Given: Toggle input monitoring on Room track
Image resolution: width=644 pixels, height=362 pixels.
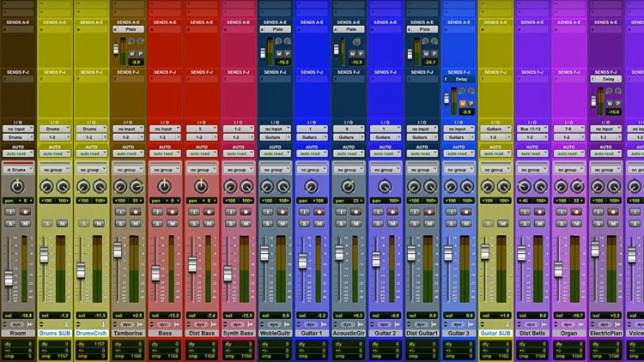Looking at the screenshot, I should [x=10, y=212].
